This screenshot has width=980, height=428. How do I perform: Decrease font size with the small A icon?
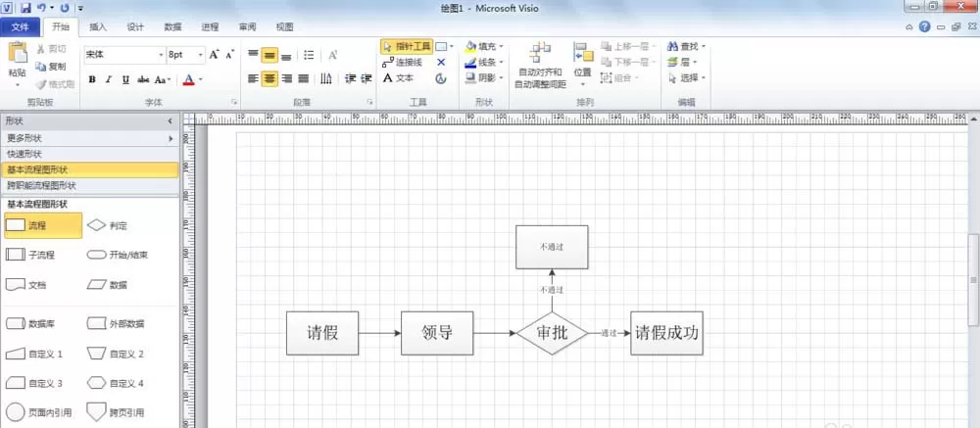pyautogui.click(x=230, y=55)
